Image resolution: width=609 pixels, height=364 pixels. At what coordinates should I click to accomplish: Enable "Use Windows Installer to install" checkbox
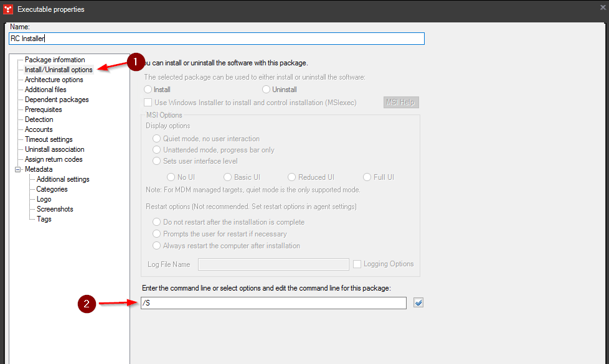(148, 102)
